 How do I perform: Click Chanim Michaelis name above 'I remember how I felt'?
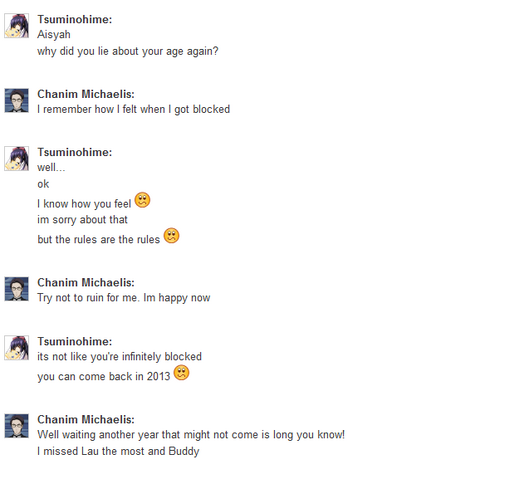[86, 94]
